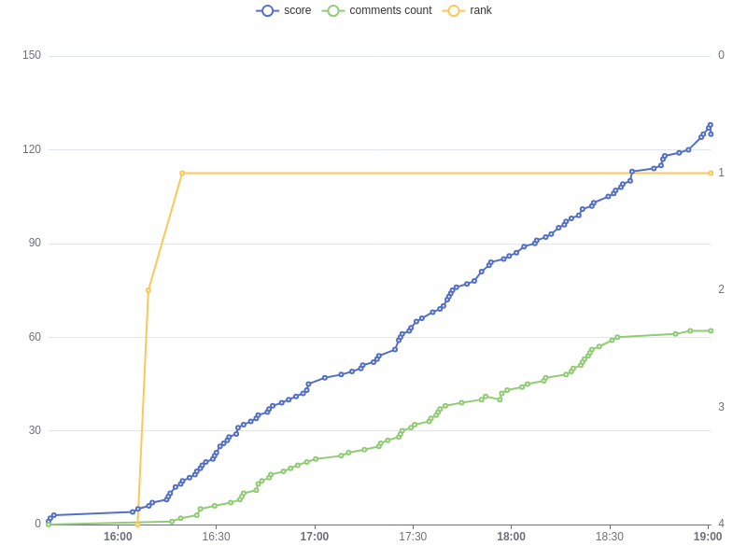Toggle the rank series legend

click(x=468, y=10)
